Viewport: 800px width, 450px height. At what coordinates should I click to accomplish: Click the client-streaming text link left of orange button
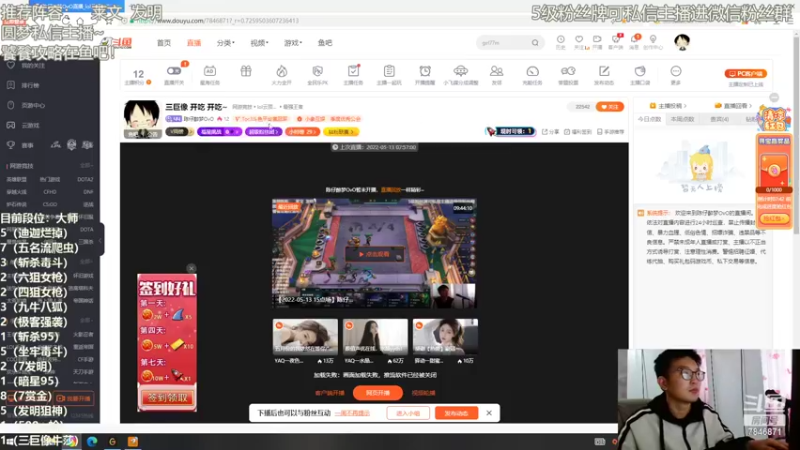[x=330, y=393]
